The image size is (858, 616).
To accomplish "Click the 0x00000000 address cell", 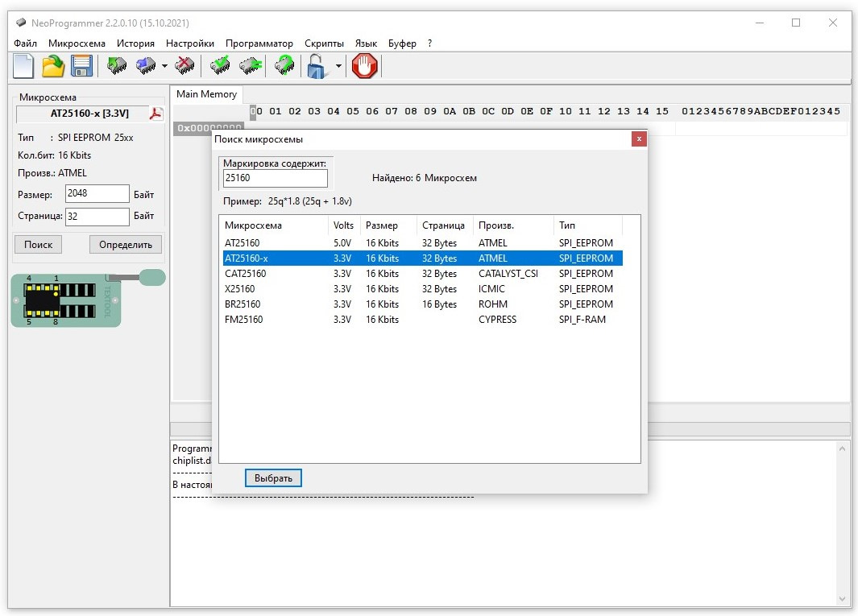I will tap(209, 128).
